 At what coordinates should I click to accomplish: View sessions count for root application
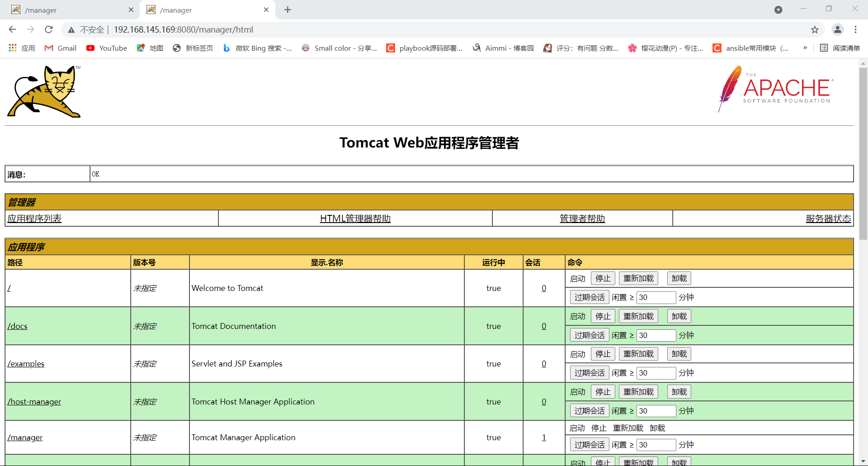544,288
